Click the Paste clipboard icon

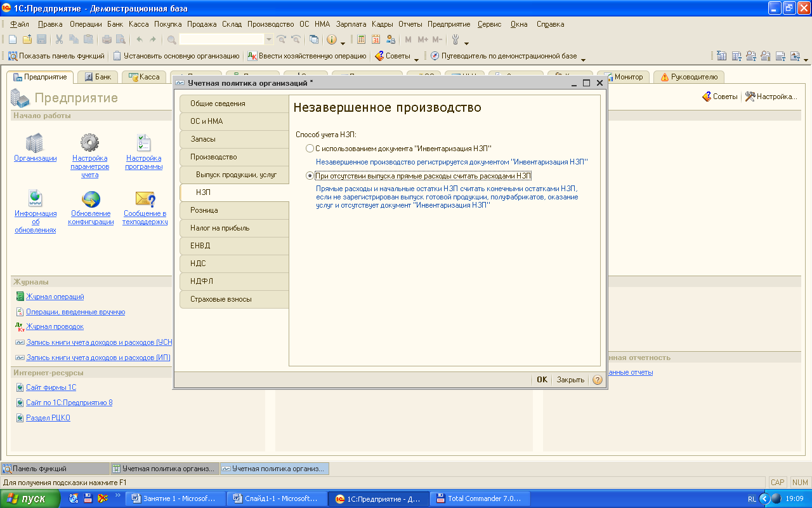(x=88, y=39)
